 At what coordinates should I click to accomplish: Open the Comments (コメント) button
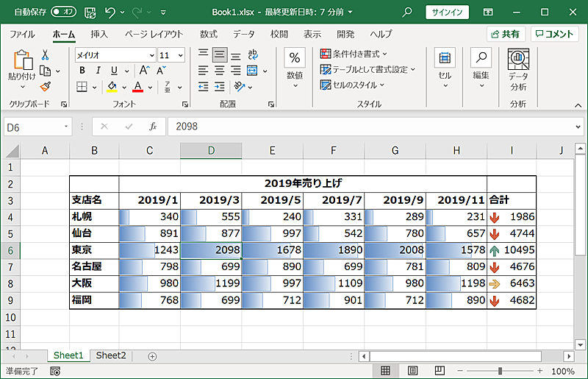[x=554, y=34]
